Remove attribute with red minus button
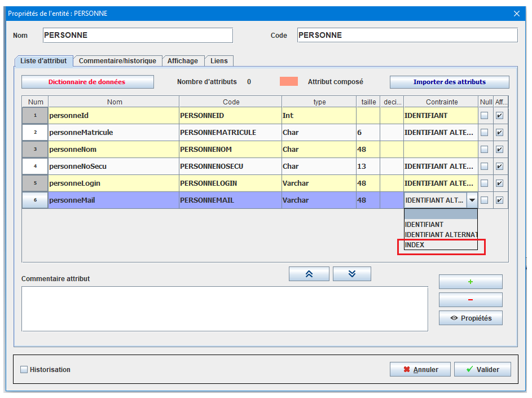The image size is (532, 398). 471,300
